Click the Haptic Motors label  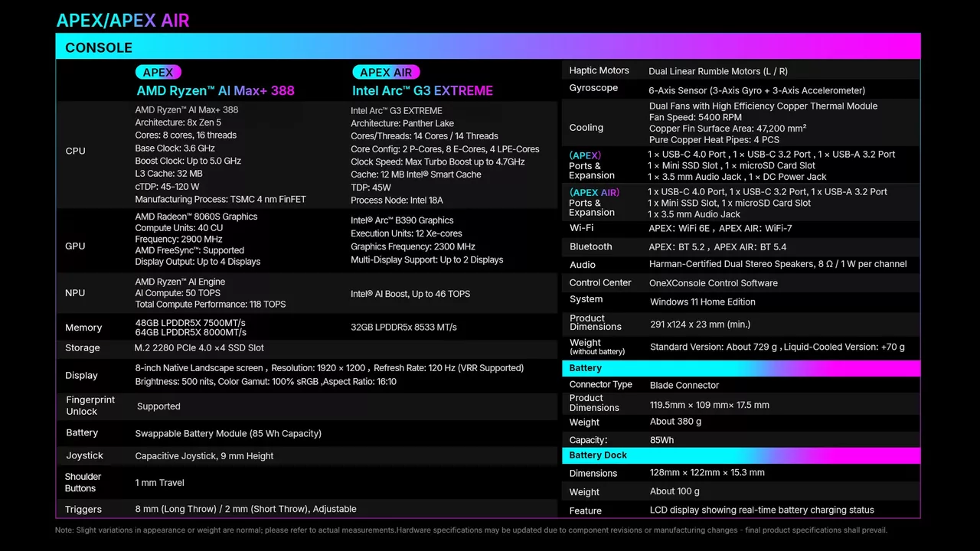599,70
